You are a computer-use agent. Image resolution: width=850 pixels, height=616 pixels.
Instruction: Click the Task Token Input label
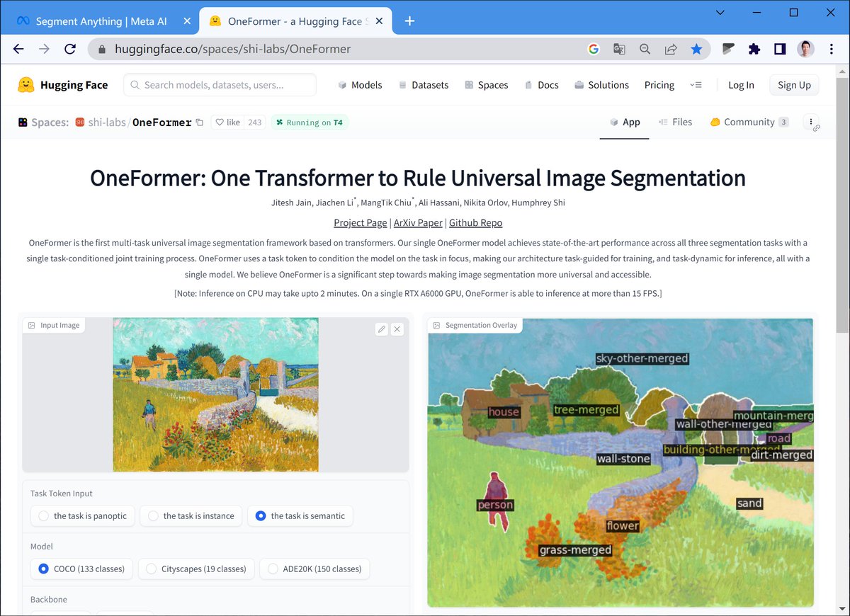[62, 494]
